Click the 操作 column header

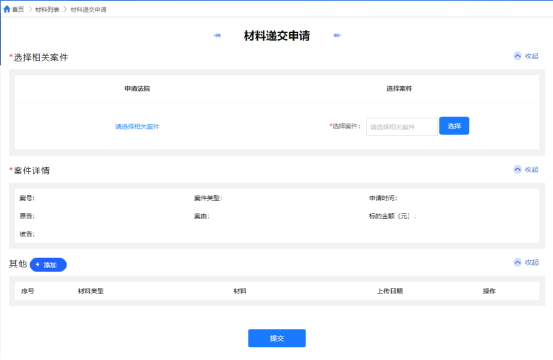[x=489, y=291]
